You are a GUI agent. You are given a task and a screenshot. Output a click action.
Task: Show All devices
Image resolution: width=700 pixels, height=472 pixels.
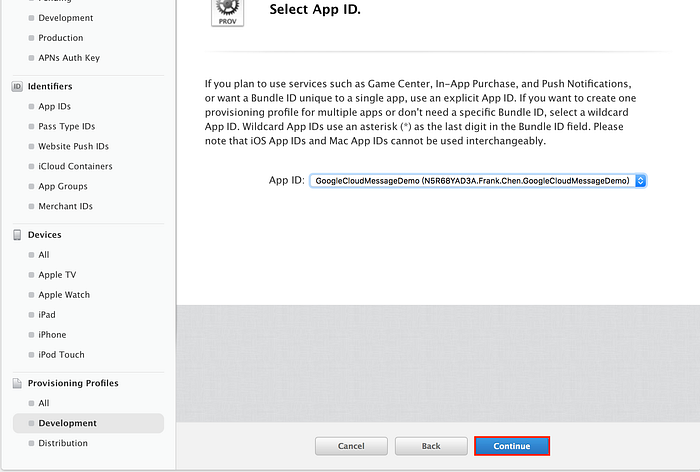pos(44,255)
